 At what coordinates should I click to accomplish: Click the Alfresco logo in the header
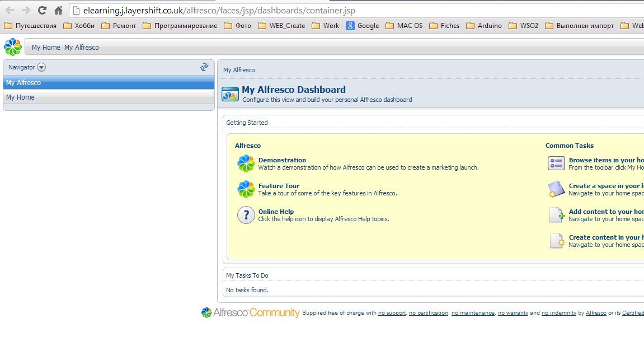point(12,46)
